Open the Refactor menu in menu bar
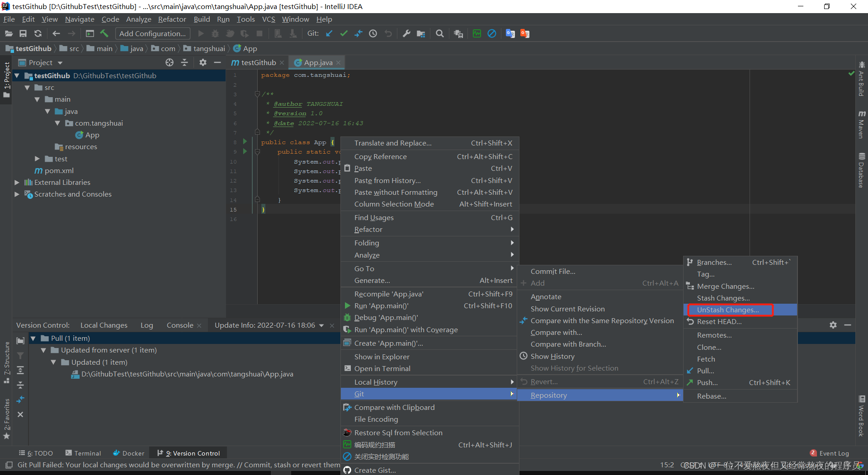This screenshot has height=475, width=868. click(172, 19)
